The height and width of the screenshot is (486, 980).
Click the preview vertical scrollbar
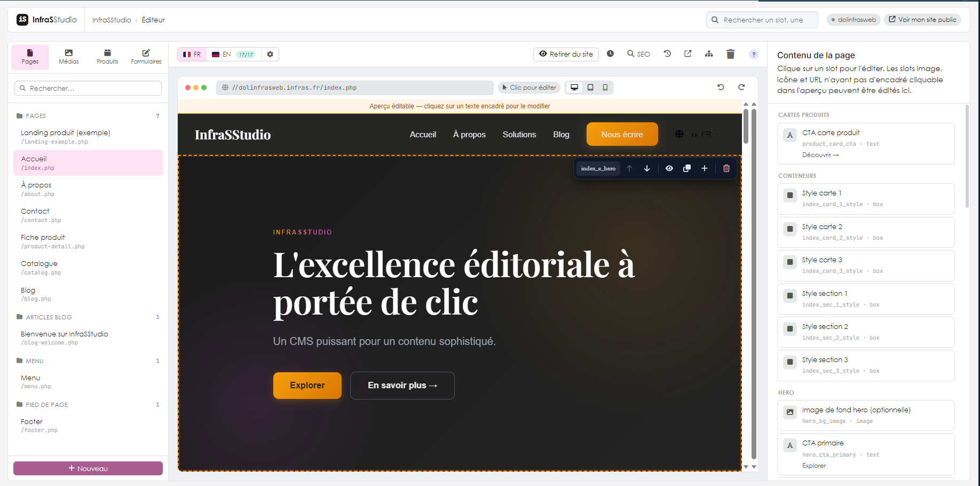click(x=754, y=284)
